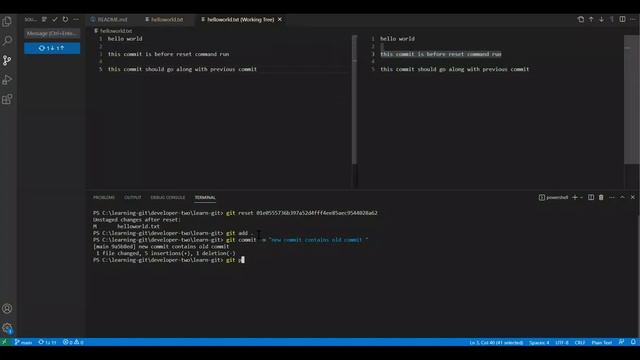Open the launch profile dropdown arrow next to plus
The width and height of the screenshot is (640, 360).
[x=581, y=198]
